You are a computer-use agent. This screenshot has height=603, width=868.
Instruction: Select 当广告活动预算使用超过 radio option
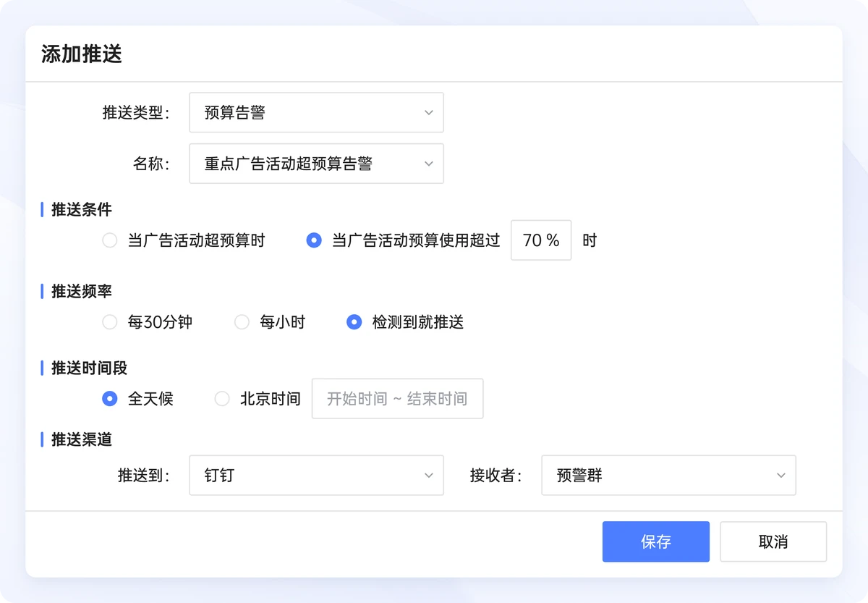click(314, 241)
